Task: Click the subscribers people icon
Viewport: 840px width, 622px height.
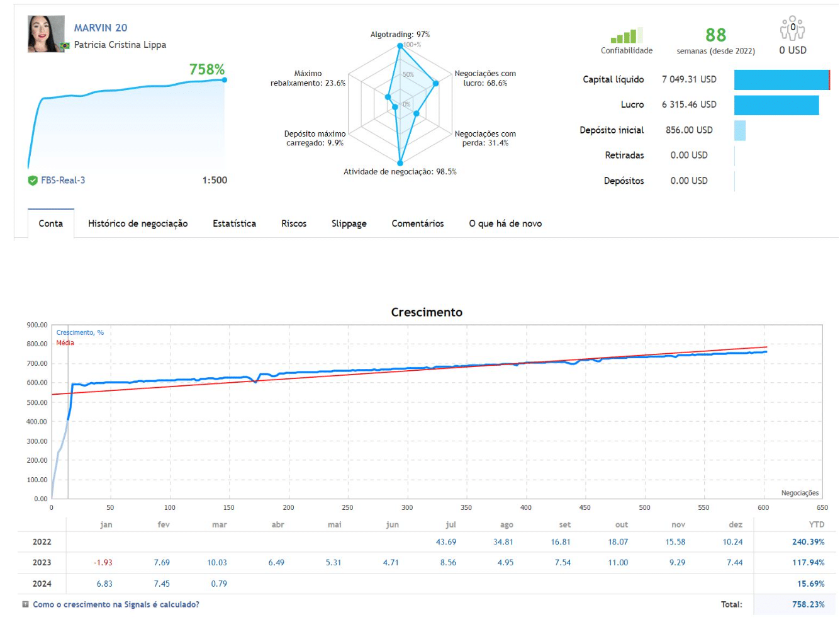Action: (x=792, y=28)
